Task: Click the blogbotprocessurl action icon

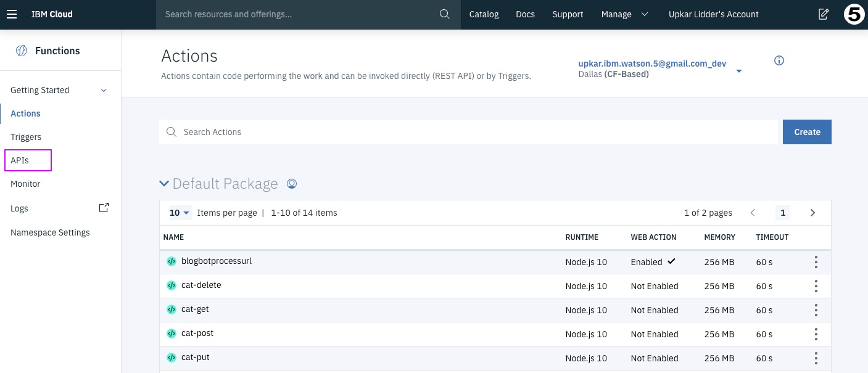Action: pos(172,261)
